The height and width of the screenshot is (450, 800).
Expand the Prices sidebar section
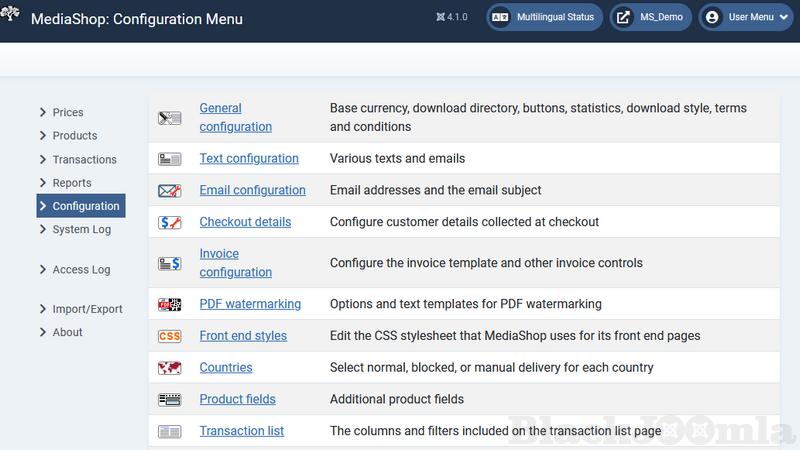[67, 113]
